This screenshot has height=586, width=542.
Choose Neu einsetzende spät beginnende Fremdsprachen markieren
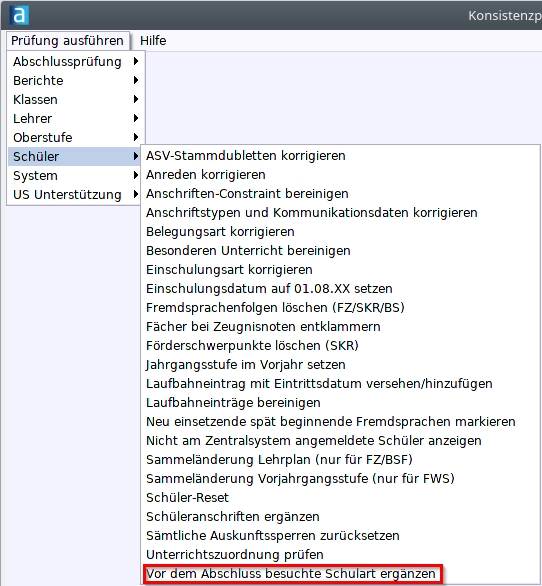click(x=340, y=421)
